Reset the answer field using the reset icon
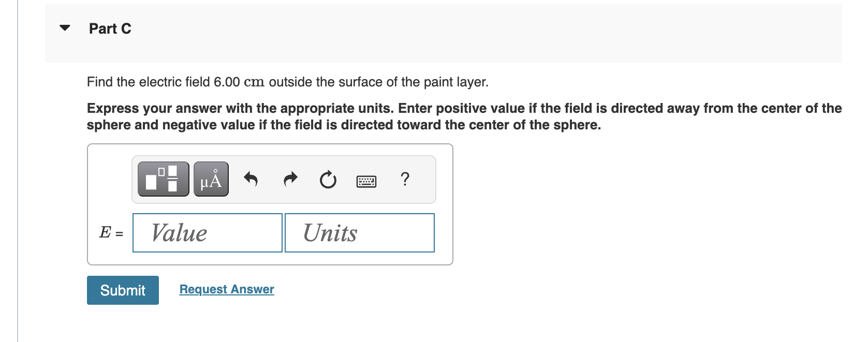 coord(328,180)
